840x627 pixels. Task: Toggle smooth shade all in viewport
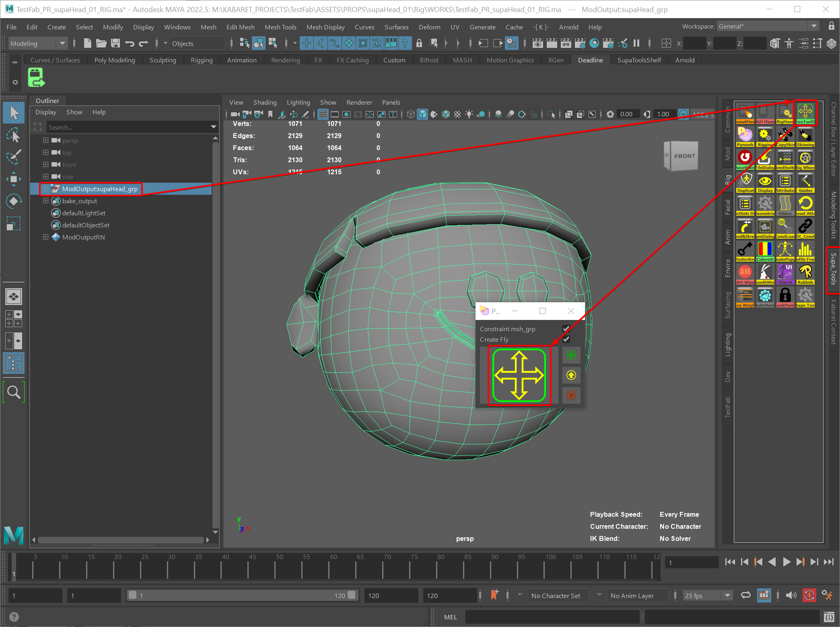click(422, 114)
